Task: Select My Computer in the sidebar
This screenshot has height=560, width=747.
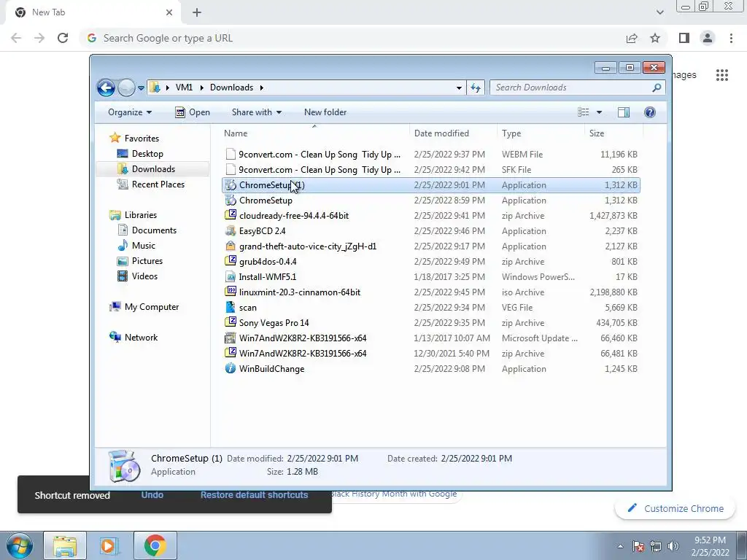Action: click(152, 307)
